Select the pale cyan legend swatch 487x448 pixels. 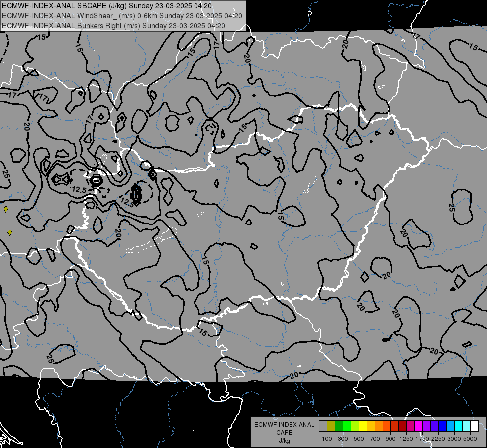(466, 426)
